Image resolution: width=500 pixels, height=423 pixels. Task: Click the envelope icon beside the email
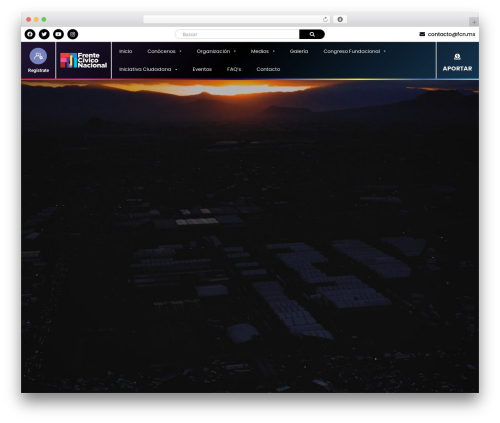point(422,34)
